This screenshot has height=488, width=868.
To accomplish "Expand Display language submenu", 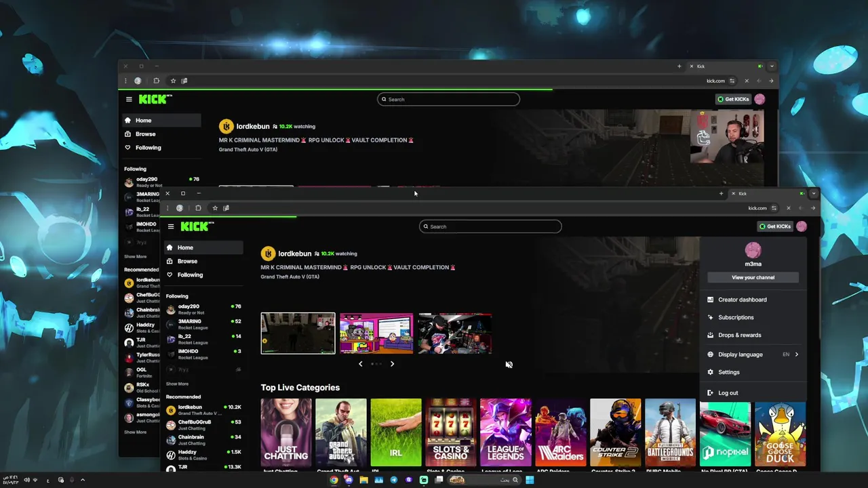I will click(753, 354).
